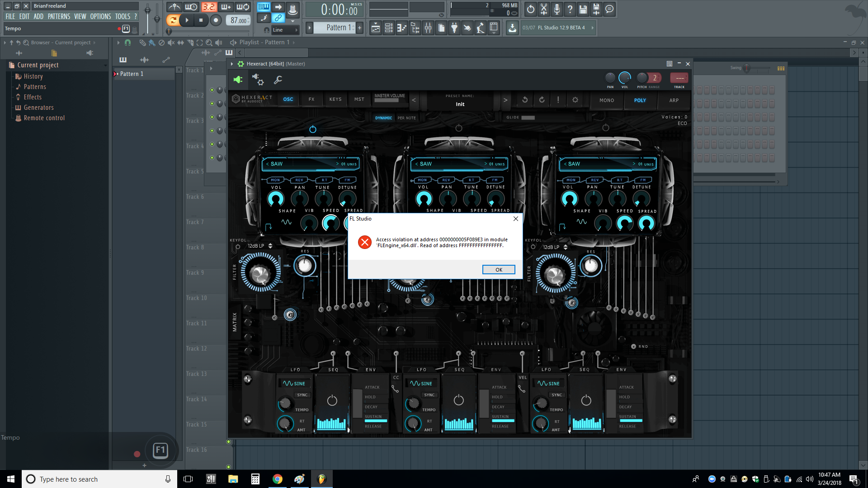Click the Record button in the transport
This screenshot has width=868, height=488.
pyautogui.click(x=216, y=20)
